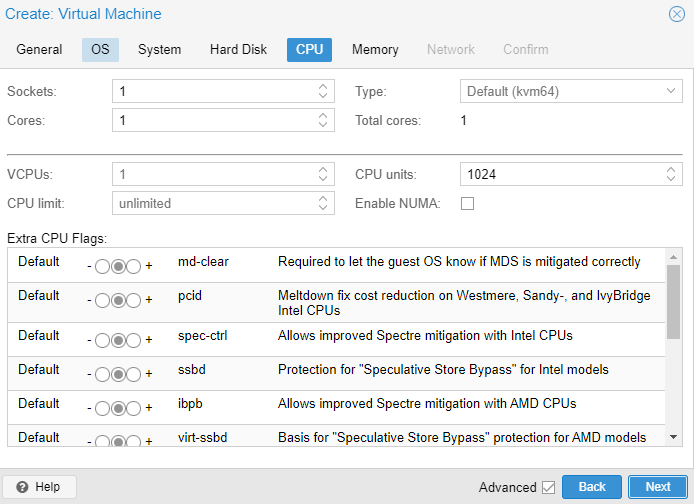Open the Help documentation

(x=39, y=487)
